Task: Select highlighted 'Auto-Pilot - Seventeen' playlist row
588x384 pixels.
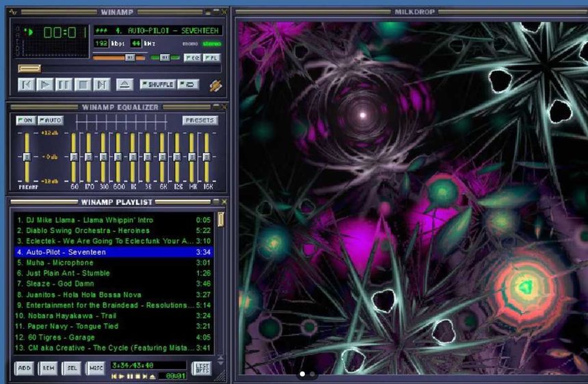Action: tap(113, 252)
